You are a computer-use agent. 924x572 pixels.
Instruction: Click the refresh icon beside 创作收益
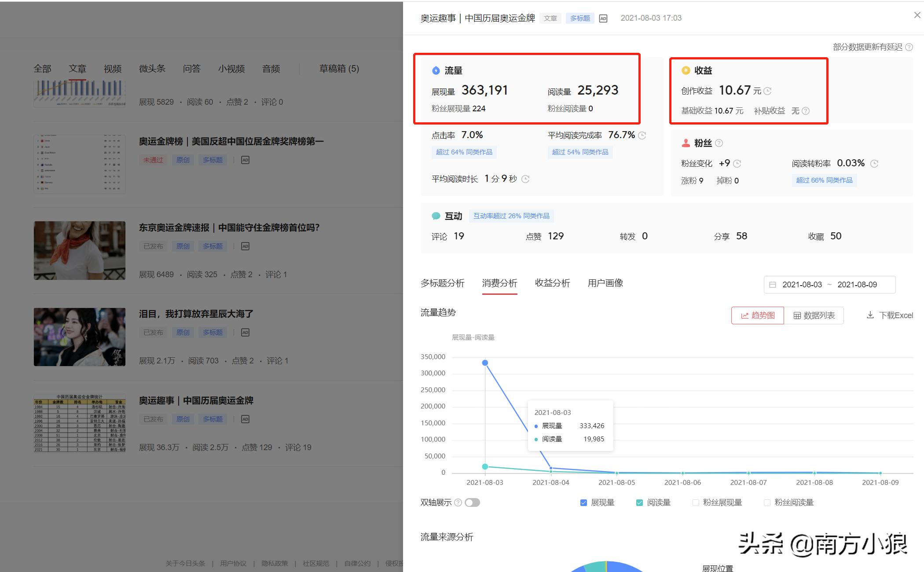(x=768, y=90)
